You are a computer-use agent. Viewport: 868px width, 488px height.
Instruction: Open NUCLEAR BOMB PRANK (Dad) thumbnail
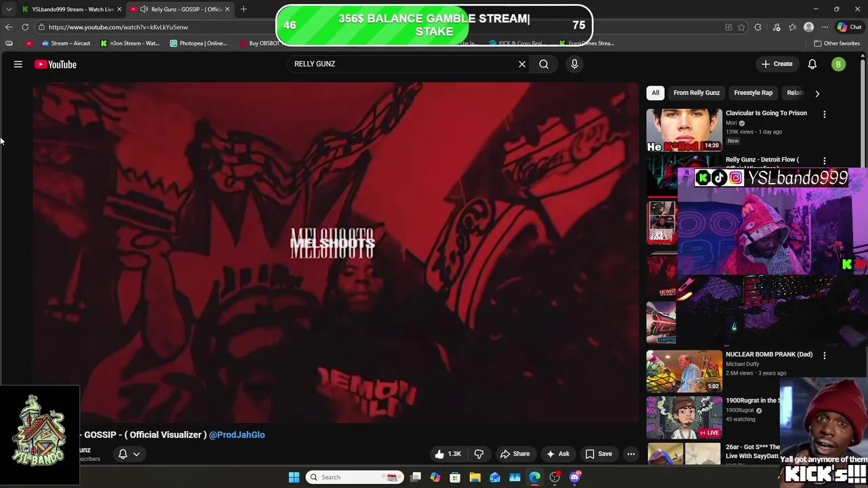(684, 371)
